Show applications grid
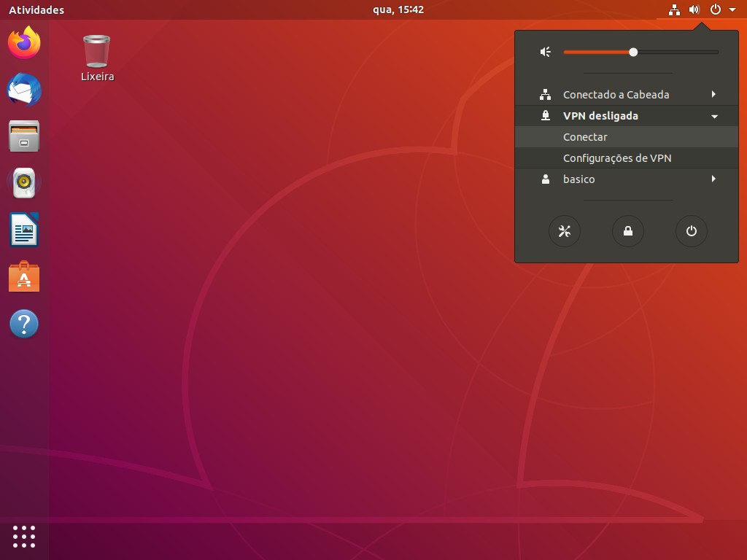The image size is (747, 560). point(24,537)
